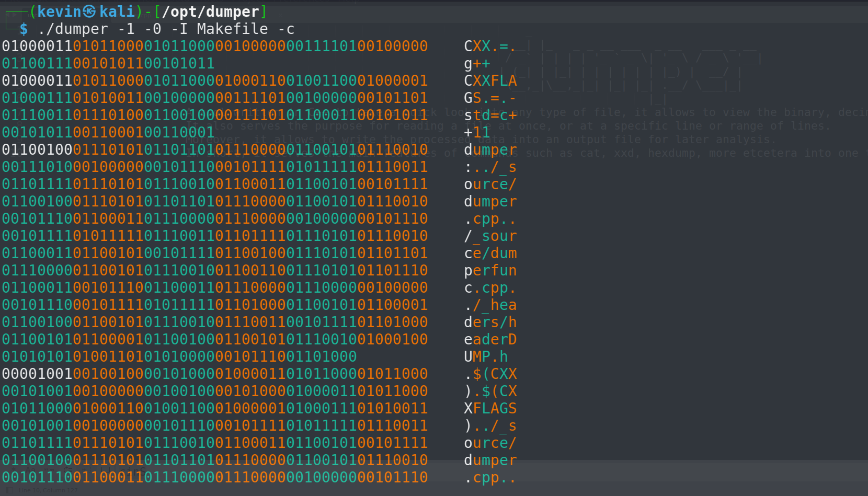
Task: Click the binary row beside 'CXX.=.'
Action: point(215,46)
